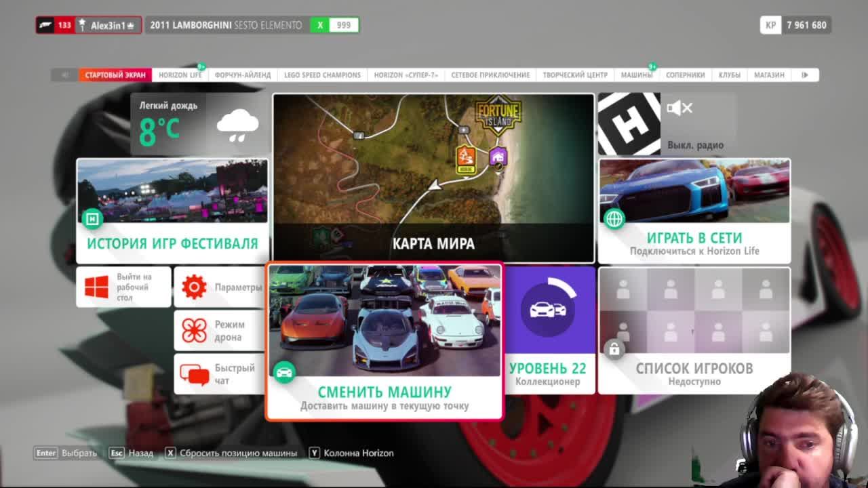Unmute radio via the muted speaker icon
This screenshot has width=868, height=488.
pyautogui.click(x=679, y=108)
